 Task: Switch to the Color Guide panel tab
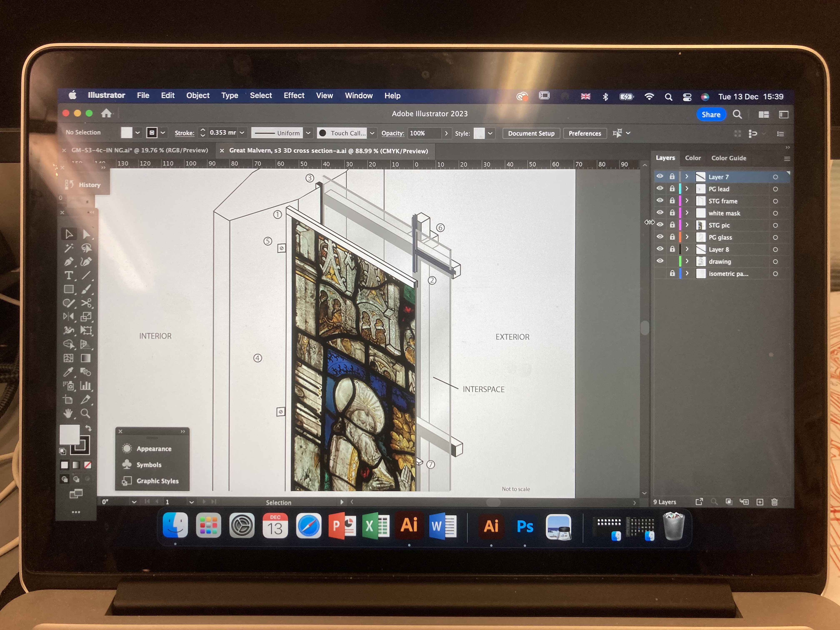[728, 158]
